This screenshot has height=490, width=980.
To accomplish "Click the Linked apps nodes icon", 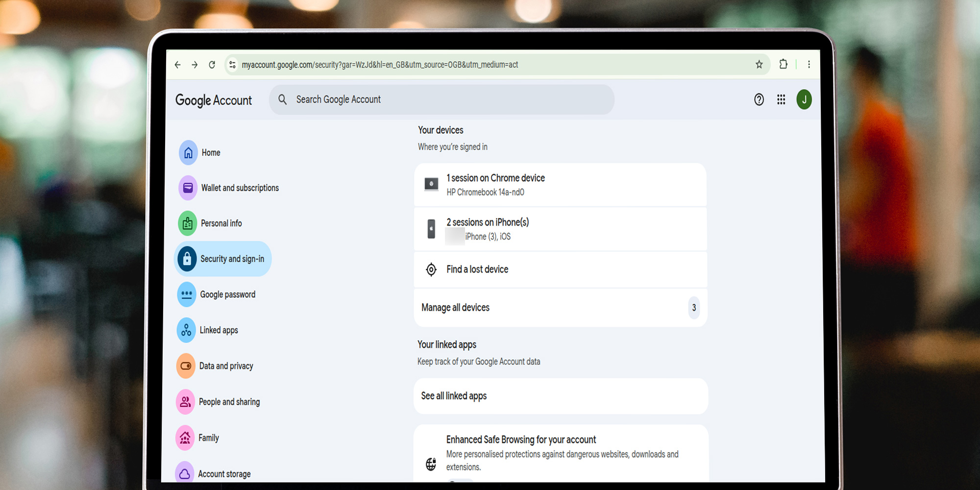I will pos(186,330).
